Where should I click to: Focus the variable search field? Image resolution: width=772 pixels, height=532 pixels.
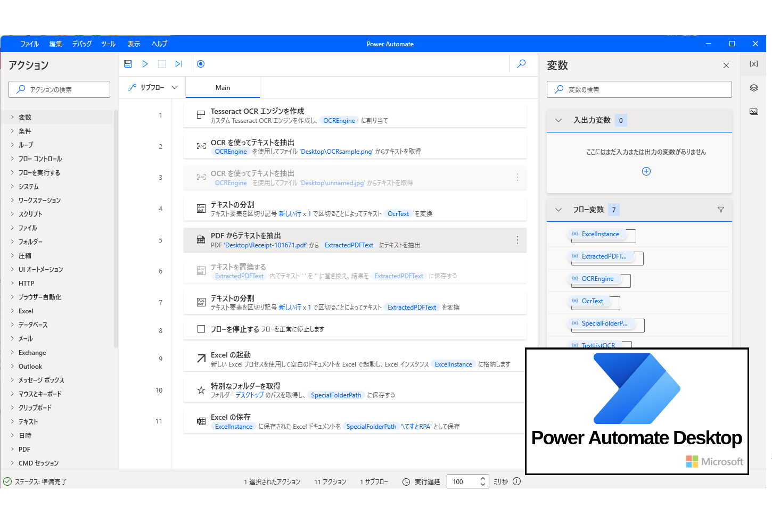click(x=639, y=89)
